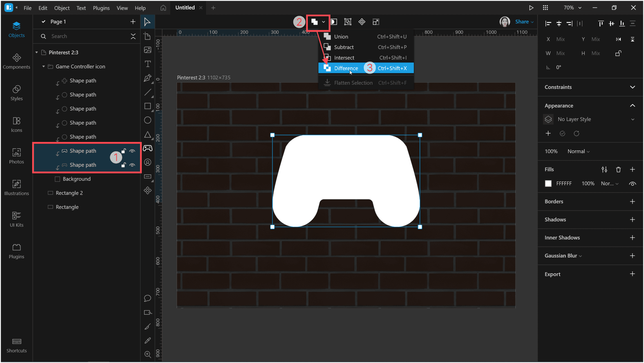Select the Difference boolean operation
The image size is (644, 363).
[x=346, y=68]
